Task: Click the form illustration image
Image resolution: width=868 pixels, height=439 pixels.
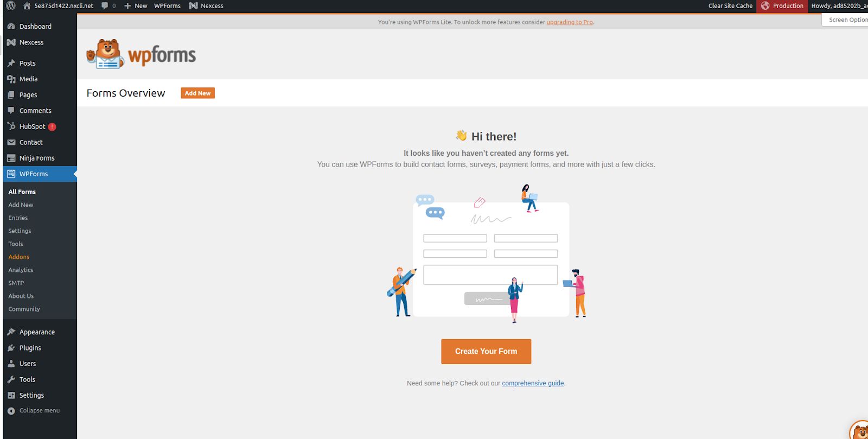Action: 487,253
